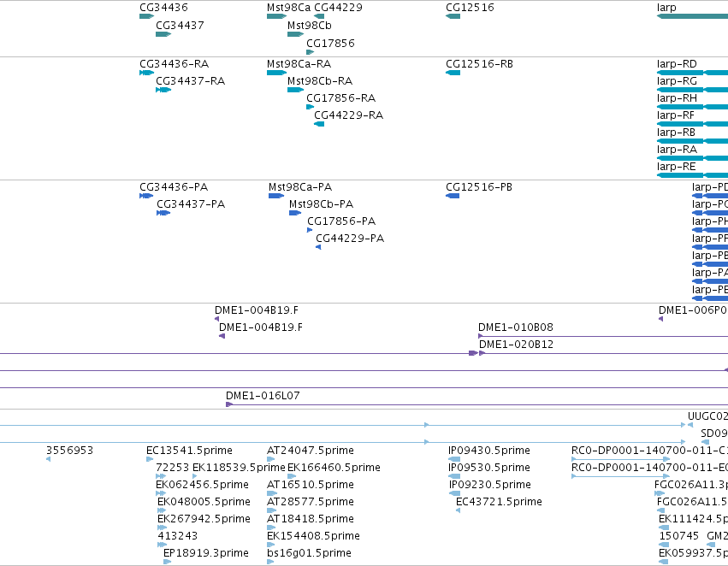Select the EK062456.5prime EST
This screenshot has height=566, width=728.
[x=161, y=493]
